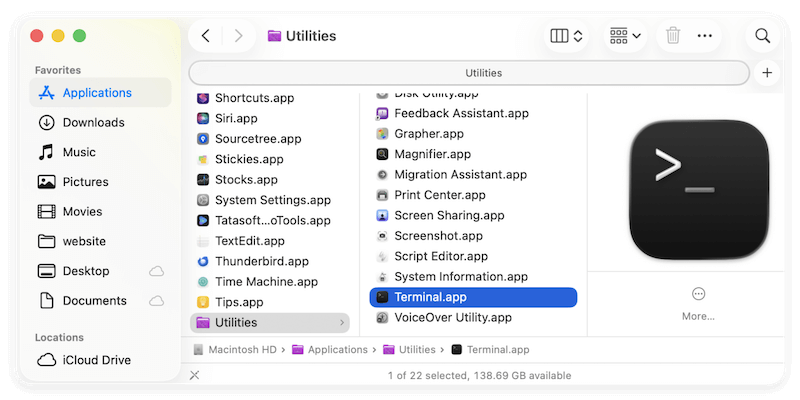Select the Time Machine.app icon

click(203, 282)
